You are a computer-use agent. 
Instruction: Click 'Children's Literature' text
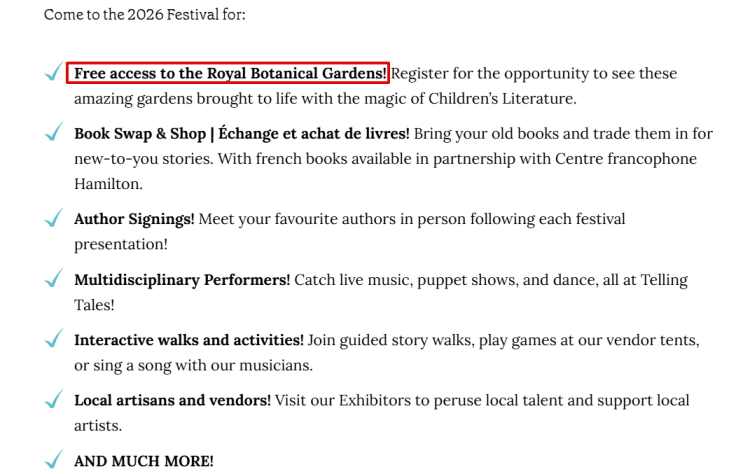[502, 99]
